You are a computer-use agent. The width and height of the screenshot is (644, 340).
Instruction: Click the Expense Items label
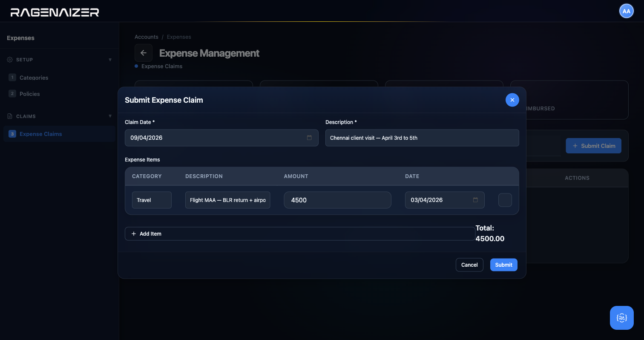[142, 160]
